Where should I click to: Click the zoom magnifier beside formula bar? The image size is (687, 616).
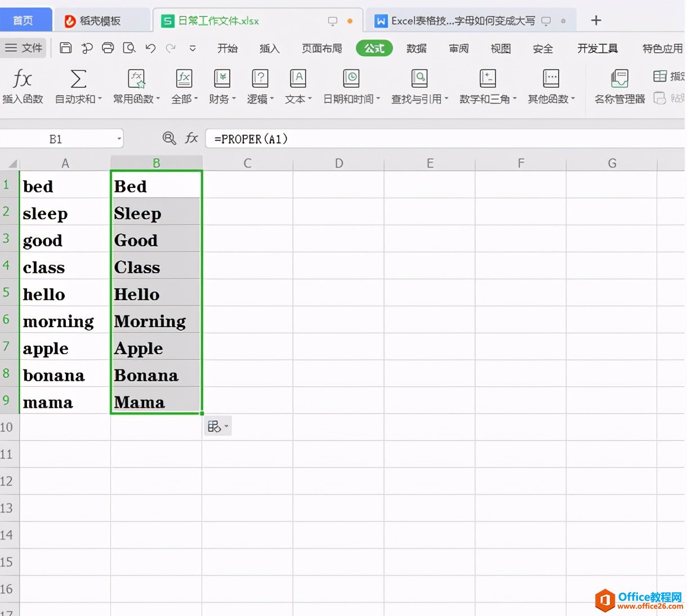point(169,138)
